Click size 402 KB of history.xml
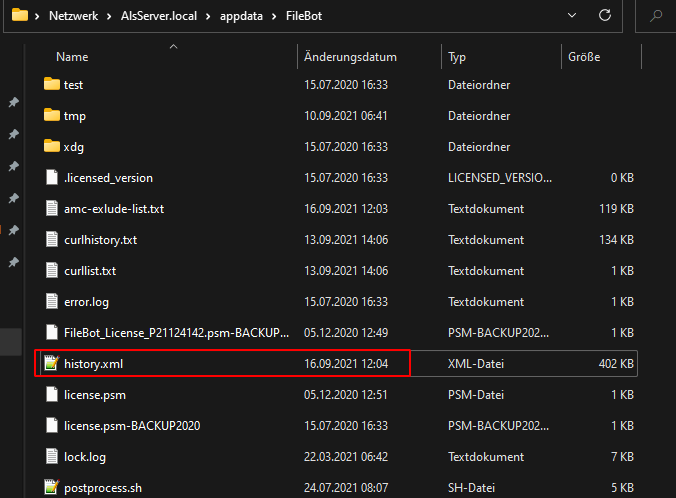This screenshot has width=676, height=498. pos(616,364)
